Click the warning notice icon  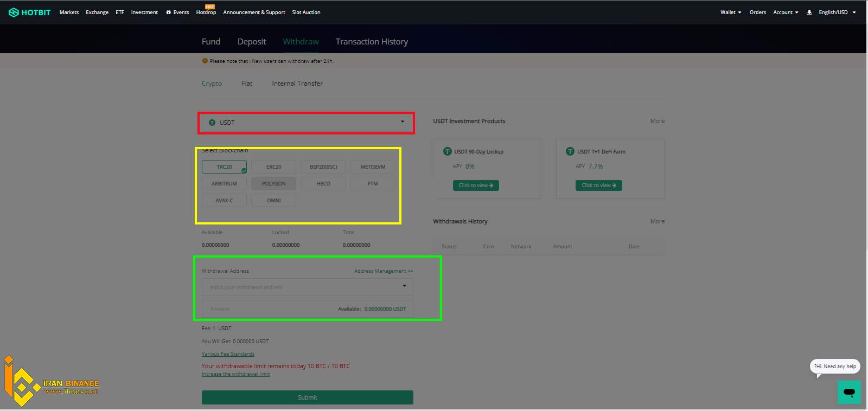click(205, 61)
